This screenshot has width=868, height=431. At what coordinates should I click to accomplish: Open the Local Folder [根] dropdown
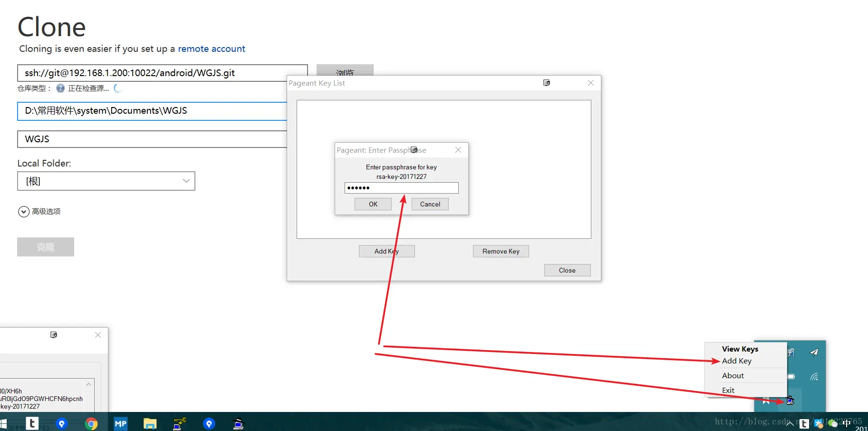pyautogui.click(x=106, y=181)
